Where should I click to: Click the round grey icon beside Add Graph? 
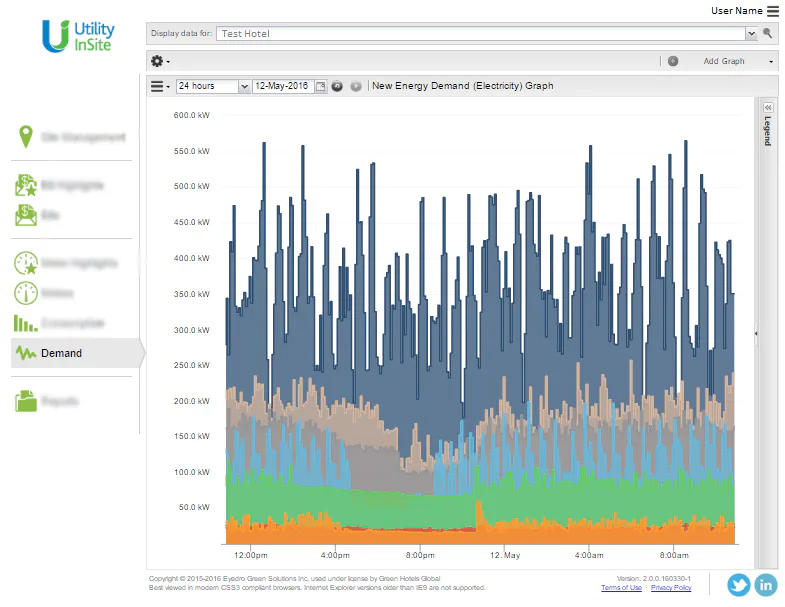point(673,61)
